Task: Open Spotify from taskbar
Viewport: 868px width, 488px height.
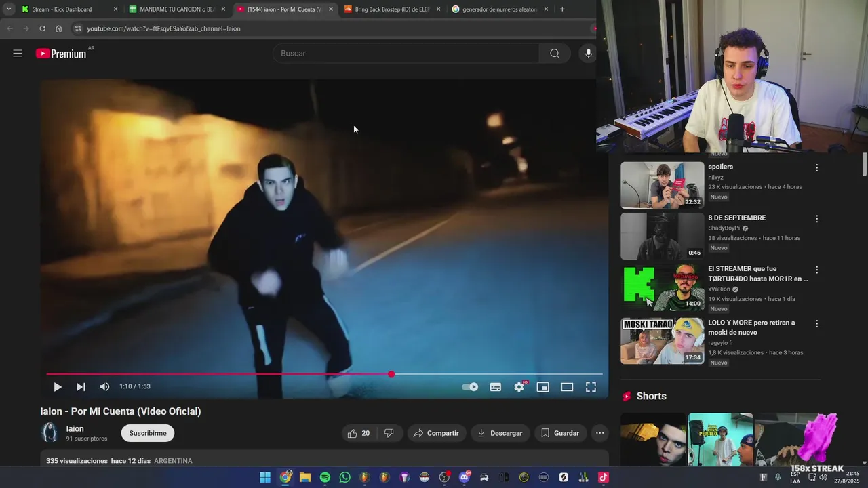Action: point(325,477)
